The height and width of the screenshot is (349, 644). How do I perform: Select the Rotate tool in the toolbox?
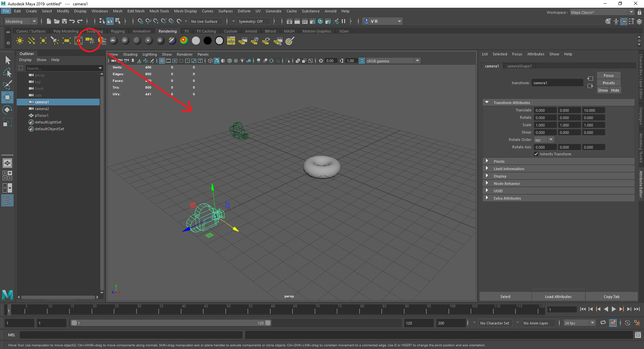[x=7, y=110]
